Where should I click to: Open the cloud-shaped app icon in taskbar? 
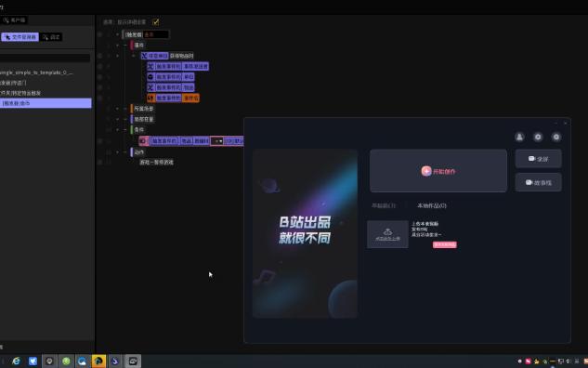click(82, 361)
